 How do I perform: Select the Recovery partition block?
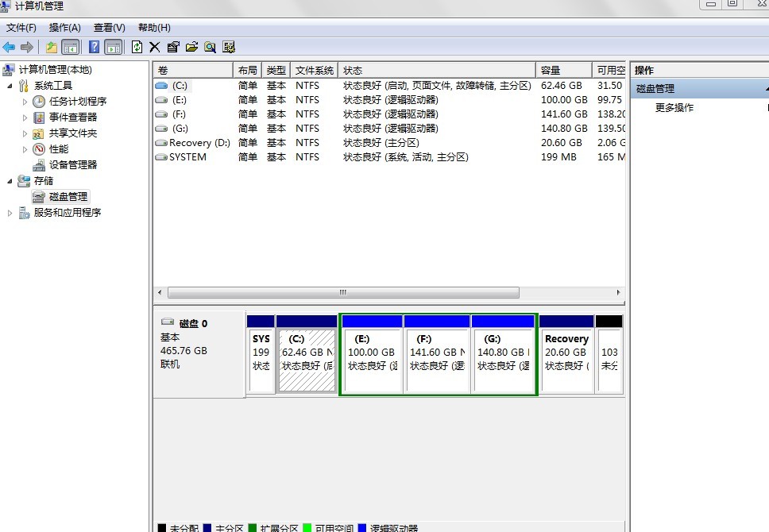point(566,355)
